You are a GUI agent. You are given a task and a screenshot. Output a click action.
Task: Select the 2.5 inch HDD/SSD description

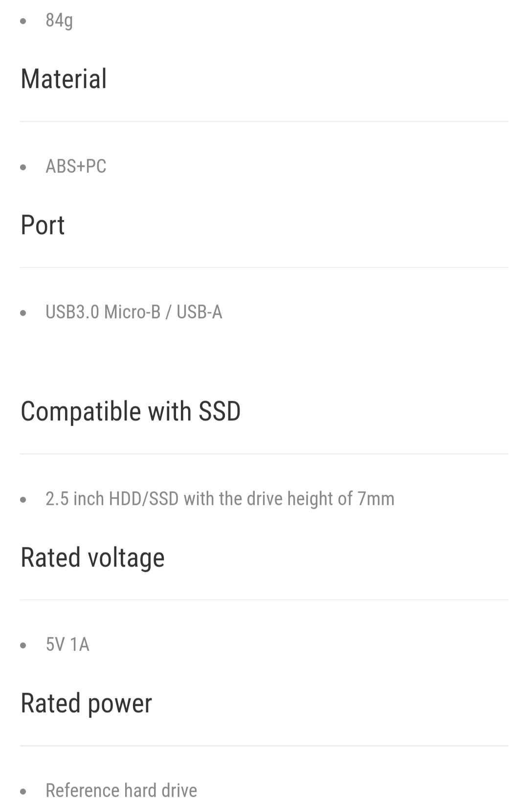(220, 499)
